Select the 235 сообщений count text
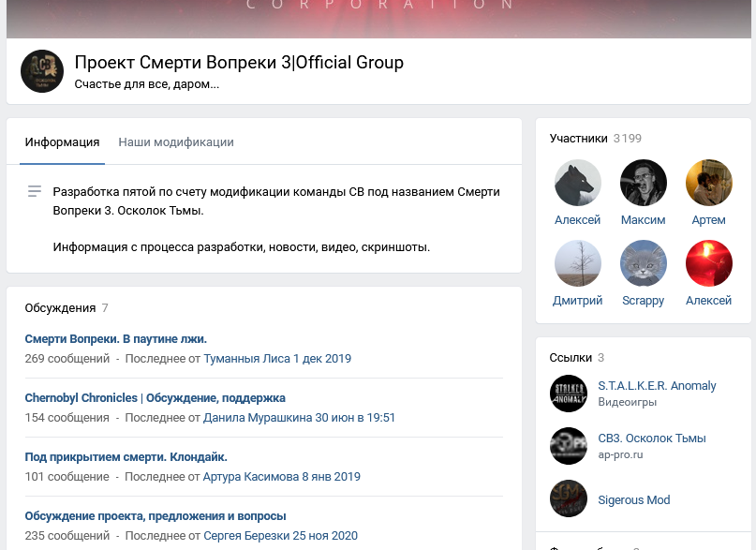The height and width of the screenshot is (550, 756). [x=67, y=536]
